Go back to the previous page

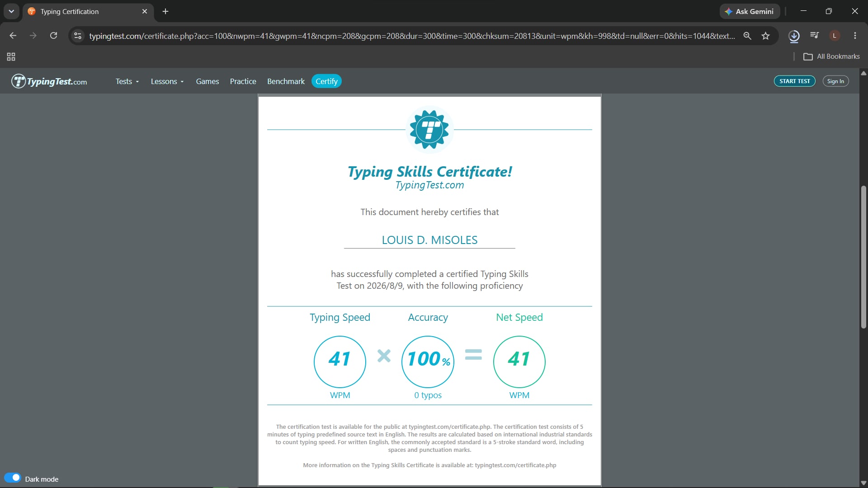pyautogui.click(x=13, y=36)
